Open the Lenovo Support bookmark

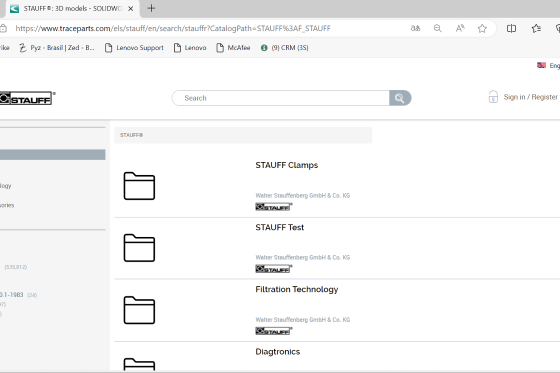pos(134,48)
